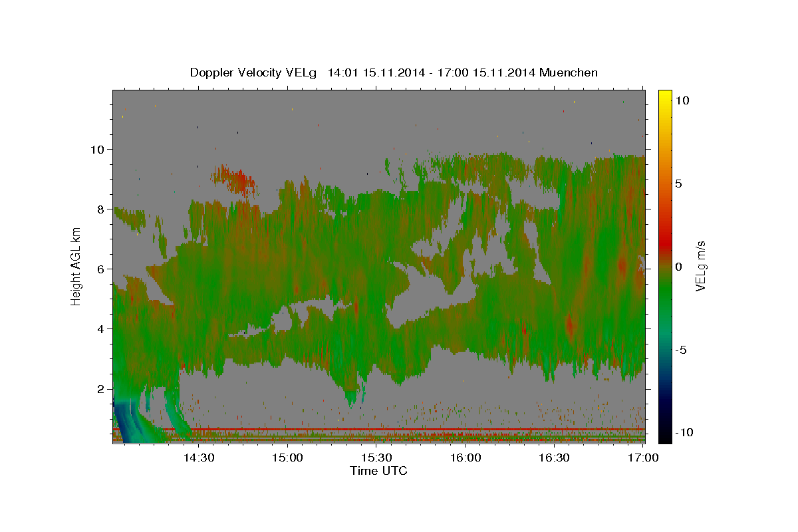Click the 15:30 time tick label
Screen dimensions: 798x532
(377, 458)
